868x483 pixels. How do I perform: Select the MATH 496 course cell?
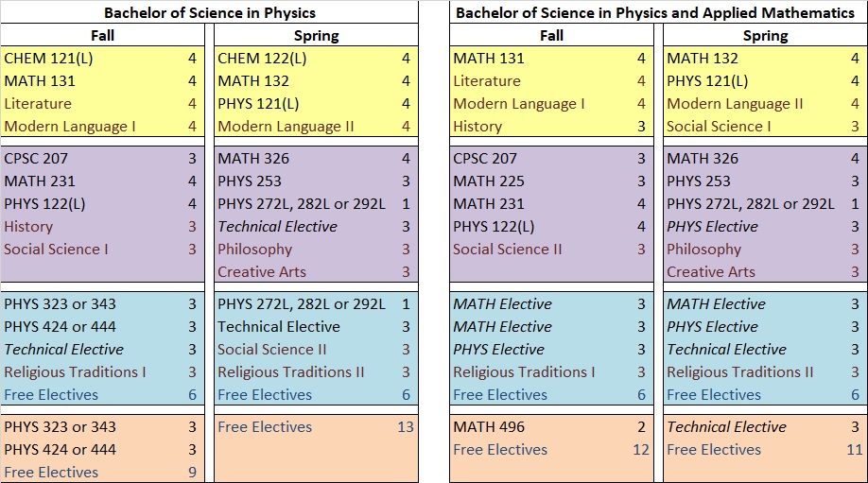488,426
